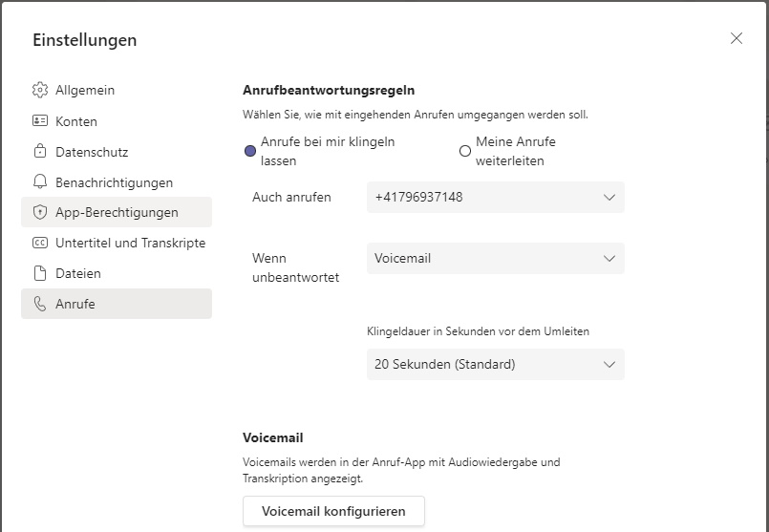Expand the 'Wenn unbeantwortet' Voicemail dropdown
Screen dimensions: 769x532
pos(496,259)
